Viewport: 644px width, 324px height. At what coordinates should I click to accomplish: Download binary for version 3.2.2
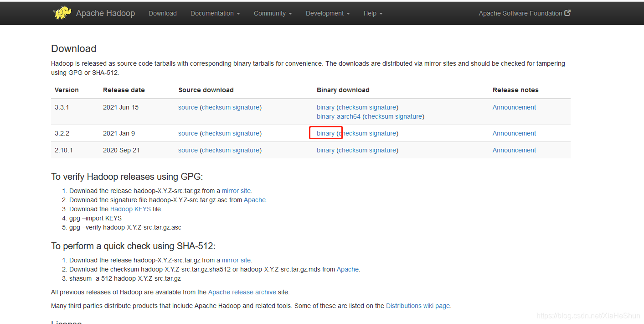coord(325,133)
